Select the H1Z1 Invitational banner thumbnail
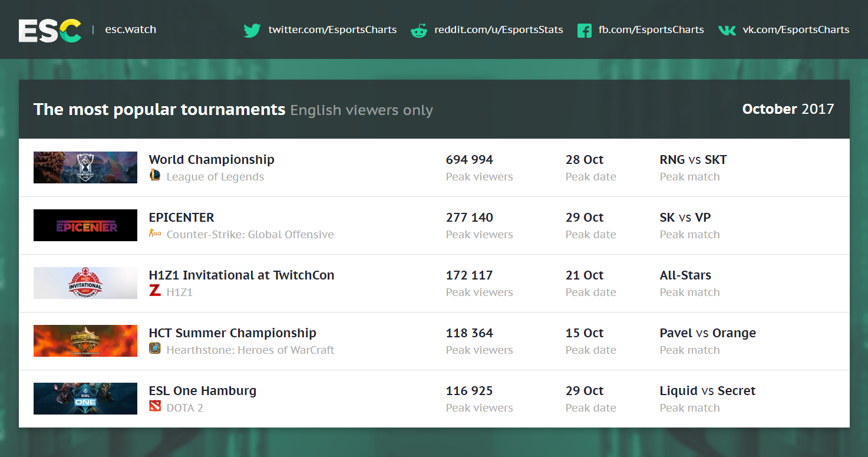The height and width of the screenshot is (457, 868). [85, 283]
